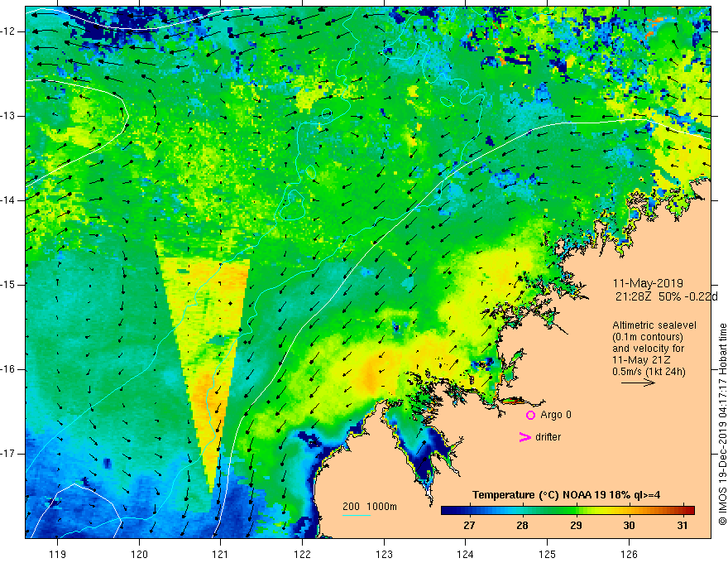728x563 pixels.
Task: Click the magenta drifter arrow legend symbol
Action: tap(525, 437)
